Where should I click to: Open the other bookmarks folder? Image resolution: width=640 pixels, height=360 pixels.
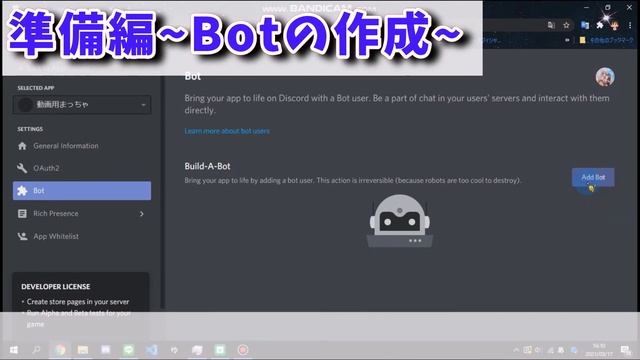click(606, 40)
